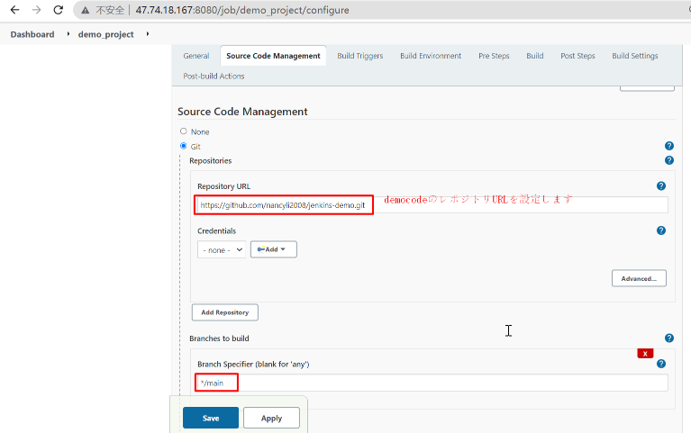This screenshot has height=433, width=691.
Task: Click into the Repository URL field
Action: pyautogui.click(x=432, y=205)
